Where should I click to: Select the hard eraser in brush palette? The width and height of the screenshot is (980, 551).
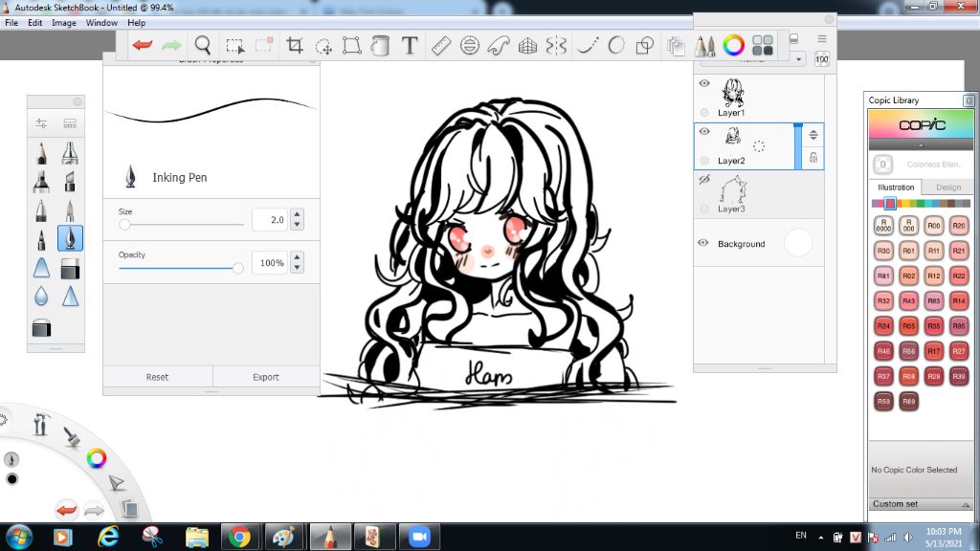[70, 269]
